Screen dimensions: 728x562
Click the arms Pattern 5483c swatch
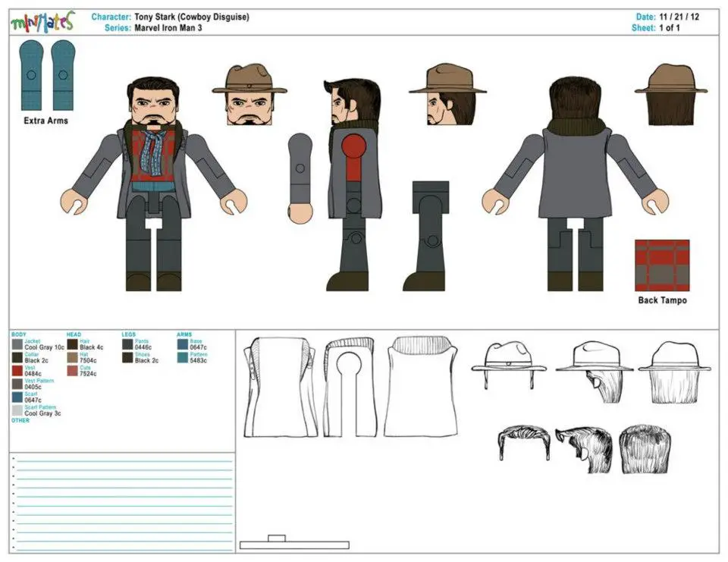point(183,358)
